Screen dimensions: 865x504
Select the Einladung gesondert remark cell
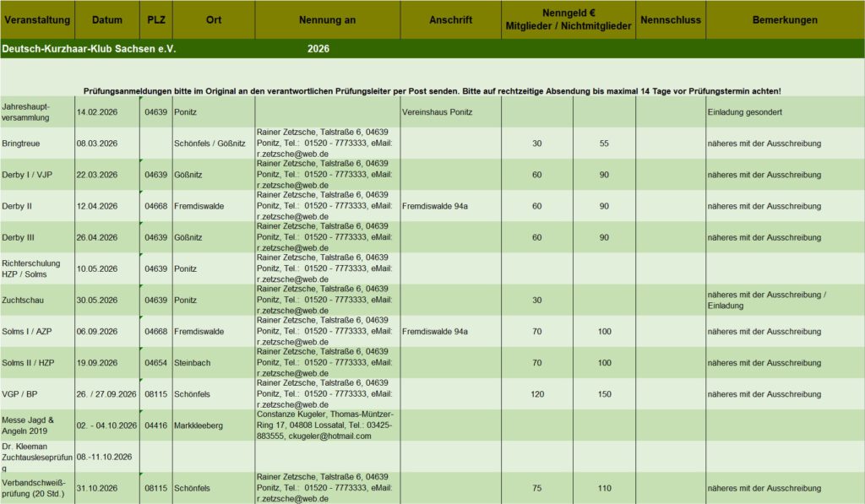click(785, 111)
